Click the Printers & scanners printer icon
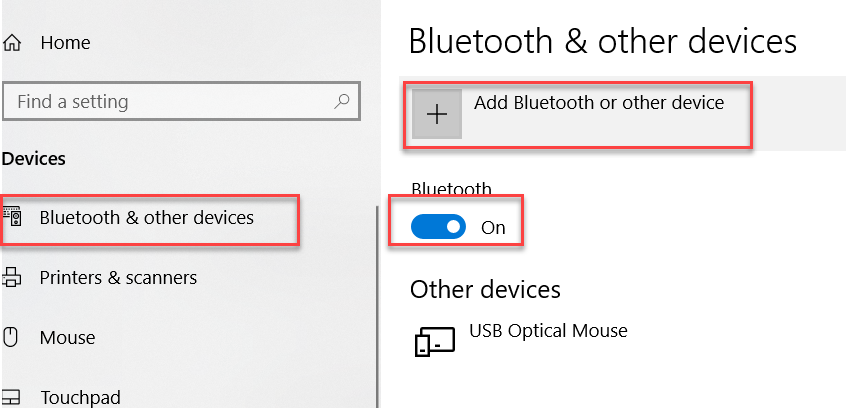This screenshot has height=408, width=846. click(13, 277)
